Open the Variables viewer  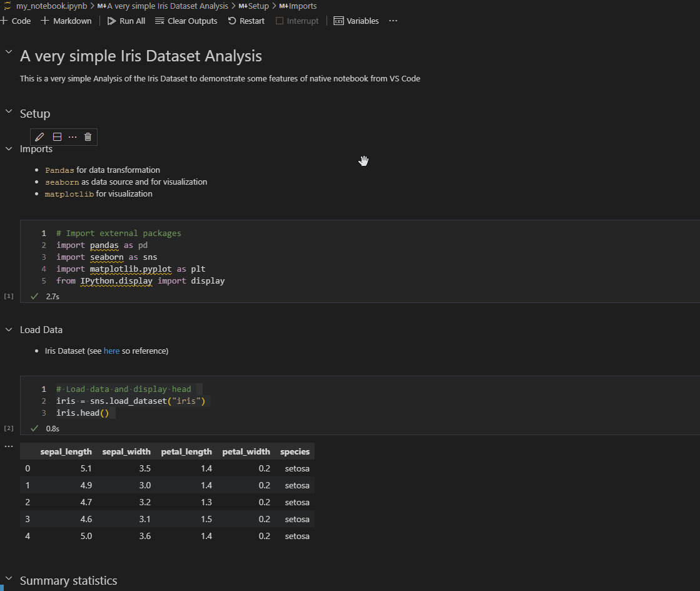coord(356,21)
